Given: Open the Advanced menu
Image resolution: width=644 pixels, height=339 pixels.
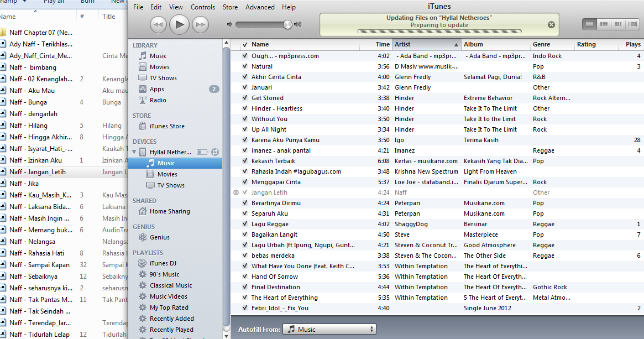Looking at the screenshot, I should point(260,7).
